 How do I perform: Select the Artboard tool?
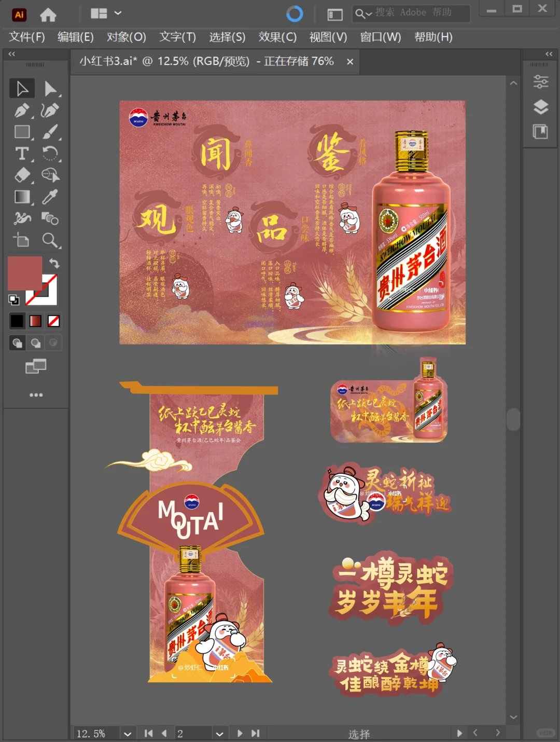point(22,240)
